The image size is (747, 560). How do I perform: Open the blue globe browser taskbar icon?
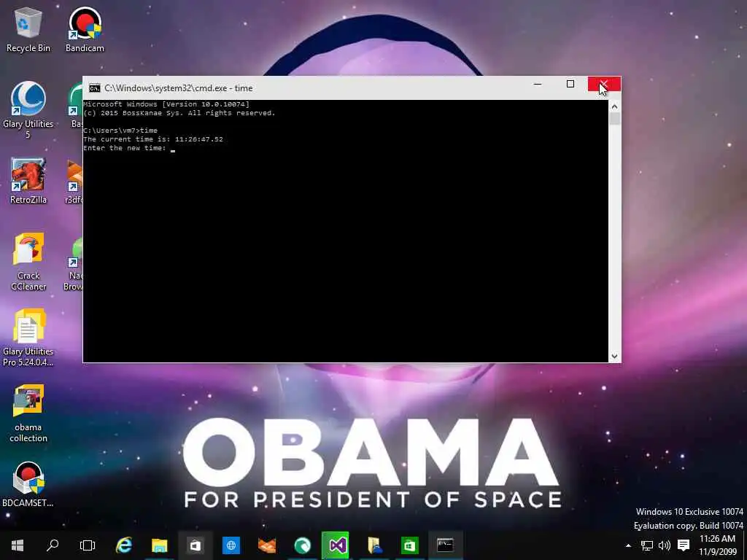(x=231, y=545)
